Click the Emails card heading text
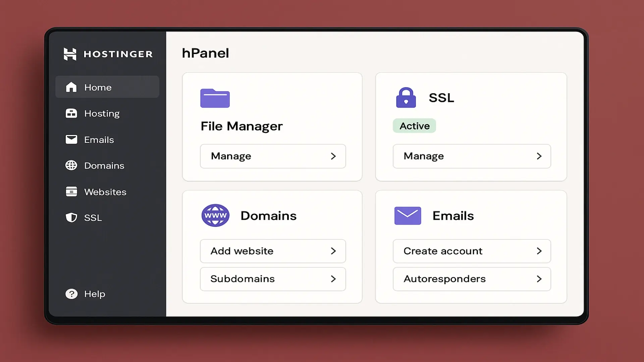The width and height of the screenshot is (644, 362). tap(453, 216)
